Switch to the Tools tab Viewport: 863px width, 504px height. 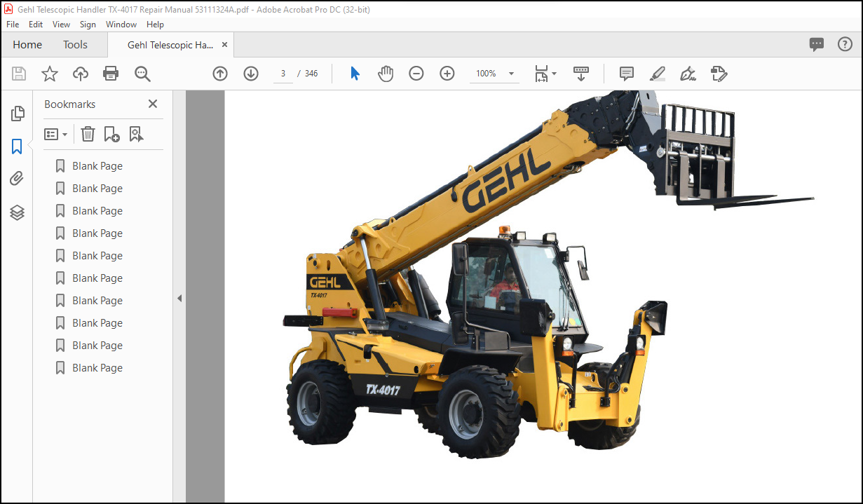pyautogui.click(x=75, y=44)
